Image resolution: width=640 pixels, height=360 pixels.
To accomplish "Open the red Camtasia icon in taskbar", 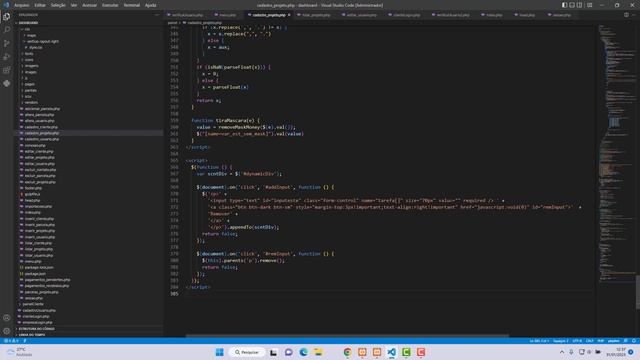I will (x=421, y=352).
